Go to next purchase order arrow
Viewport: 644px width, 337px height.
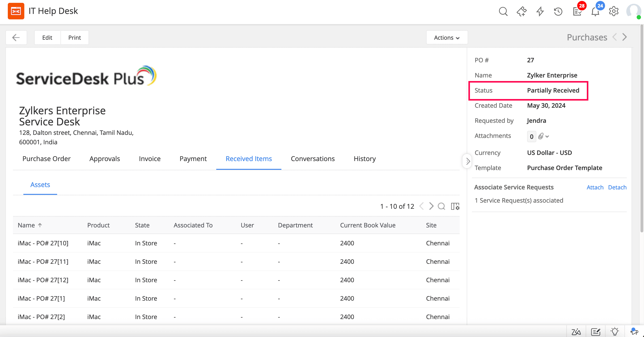(x=624, y=37)
